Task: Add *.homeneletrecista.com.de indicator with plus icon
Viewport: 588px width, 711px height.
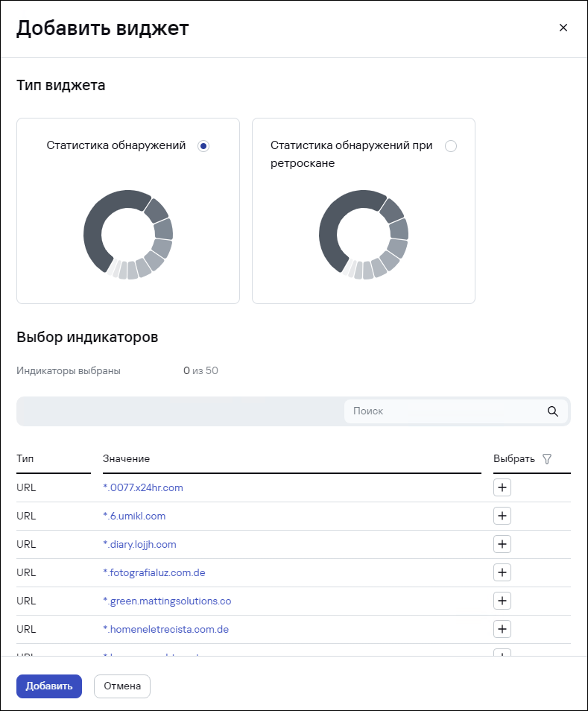Action: 502,629
